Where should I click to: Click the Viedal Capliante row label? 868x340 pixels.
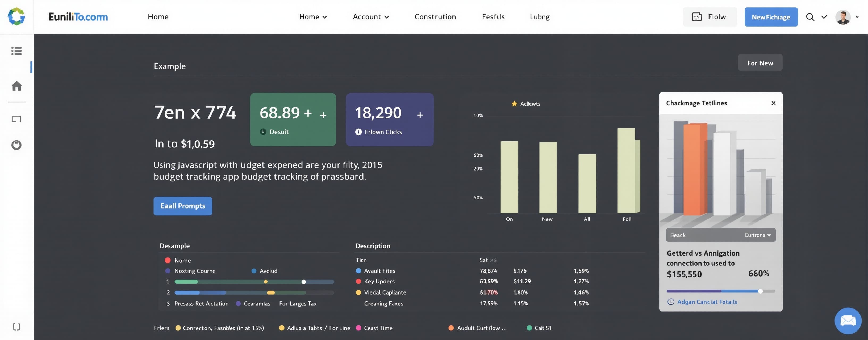[x=385, y=292]
